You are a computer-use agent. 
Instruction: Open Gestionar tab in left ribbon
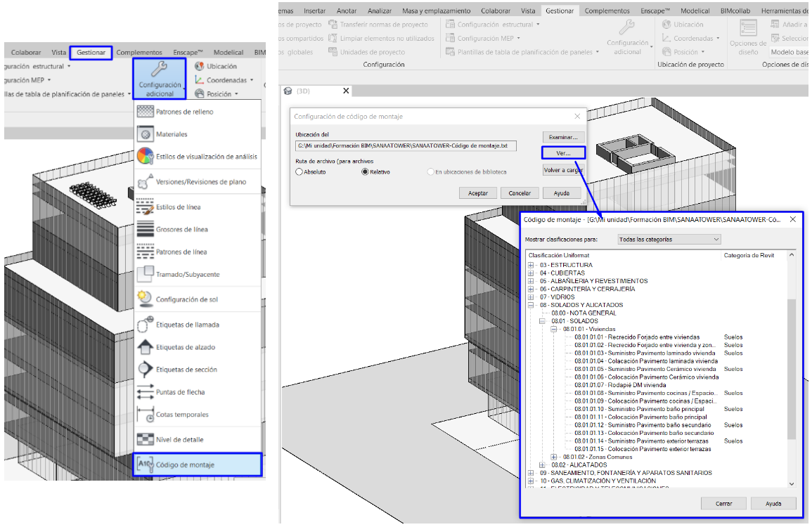pyautogui.click(x=91, y=52)
